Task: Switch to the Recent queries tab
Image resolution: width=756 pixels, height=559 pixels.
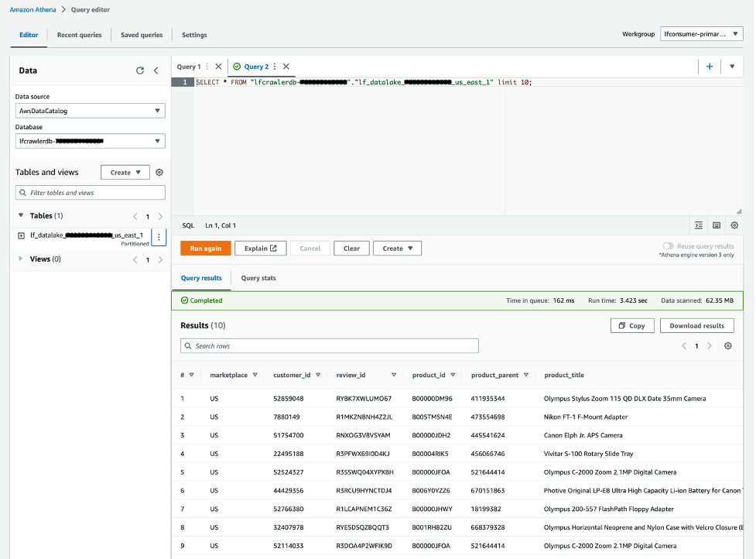Action: click(x=78, y=35)
